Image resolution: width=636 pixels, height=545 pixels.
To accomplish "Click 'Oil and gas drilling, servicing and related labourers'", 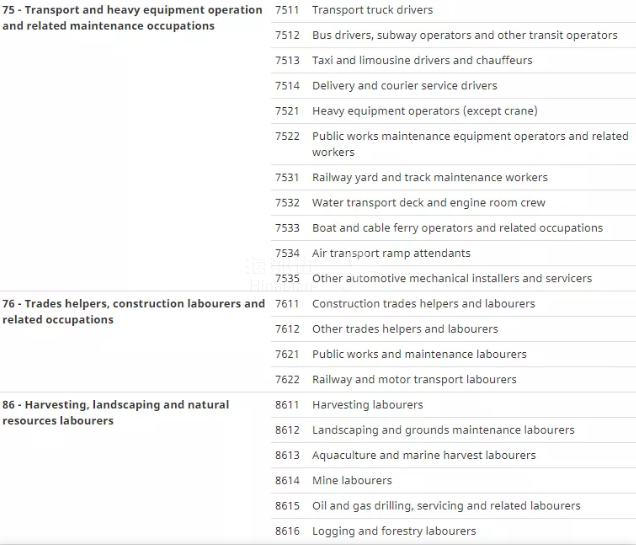I will point(446,506).
